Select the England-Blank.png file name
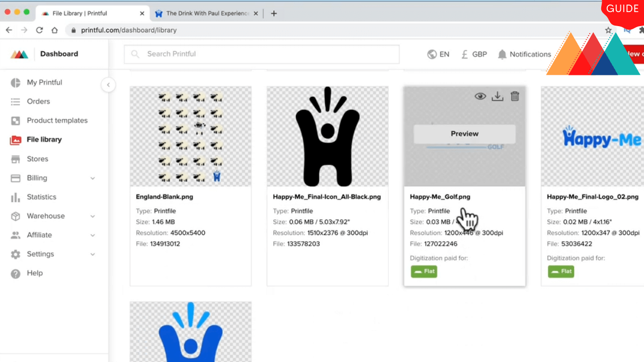 coord(165,197)
